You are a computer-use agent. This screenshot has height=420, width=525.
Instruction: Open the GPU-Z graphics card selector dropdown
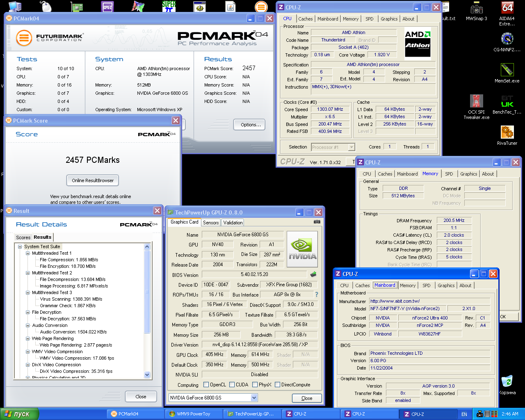(254, 397)
